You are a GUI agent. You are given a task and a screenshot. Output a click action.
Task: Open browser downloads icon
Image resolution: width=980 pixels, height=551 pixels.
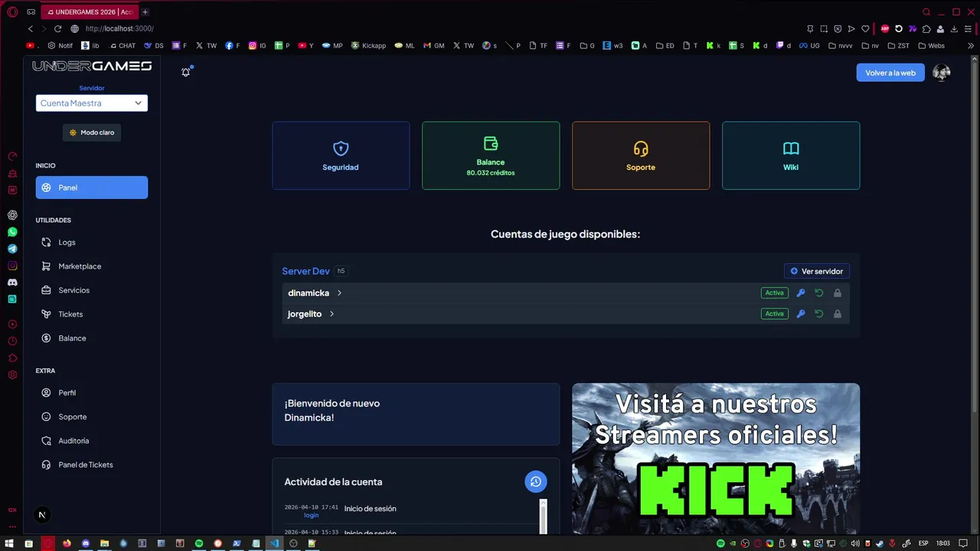pyautogui.click(x=954, y=28)
